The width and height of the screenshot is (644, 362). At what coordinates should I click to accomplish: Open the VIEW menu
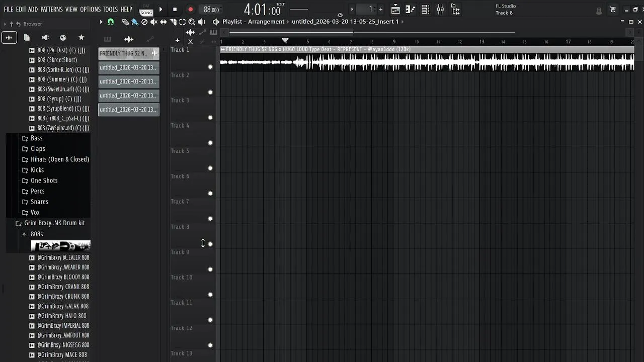(71, 10)
